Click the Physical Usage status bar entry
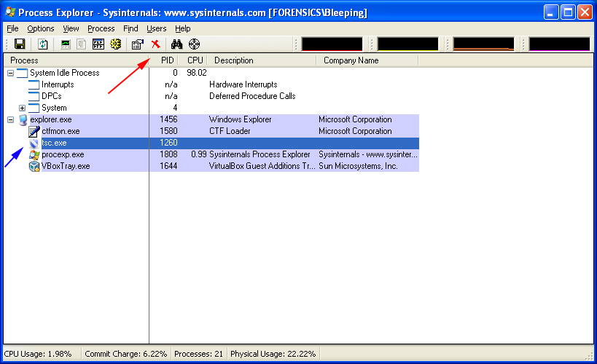This screenshot has height=364, width=597. coord(273,354)
